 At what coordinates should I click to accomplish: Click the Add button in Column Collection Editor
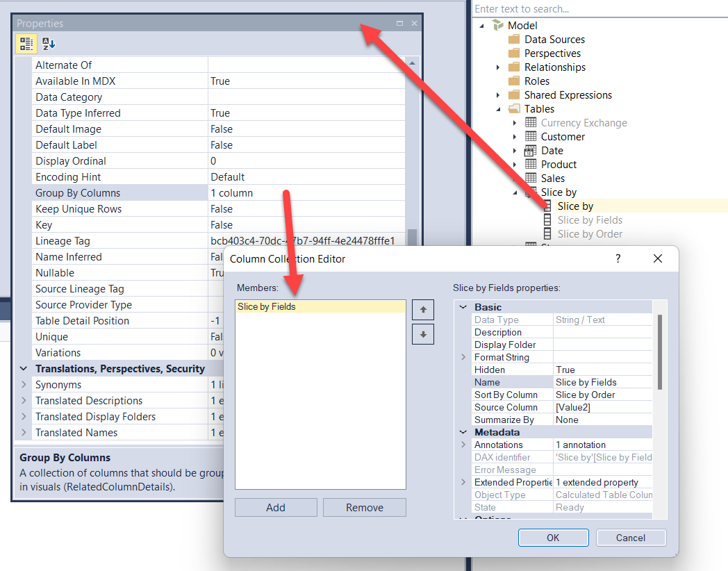click(x=276, y=507)
